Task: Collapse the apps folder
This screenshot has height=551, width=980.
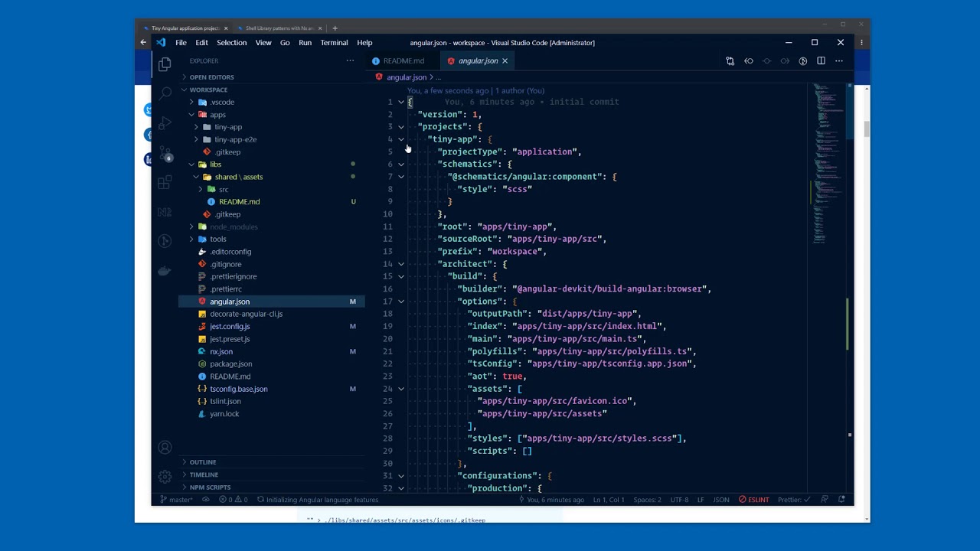Action: point(217,115)
